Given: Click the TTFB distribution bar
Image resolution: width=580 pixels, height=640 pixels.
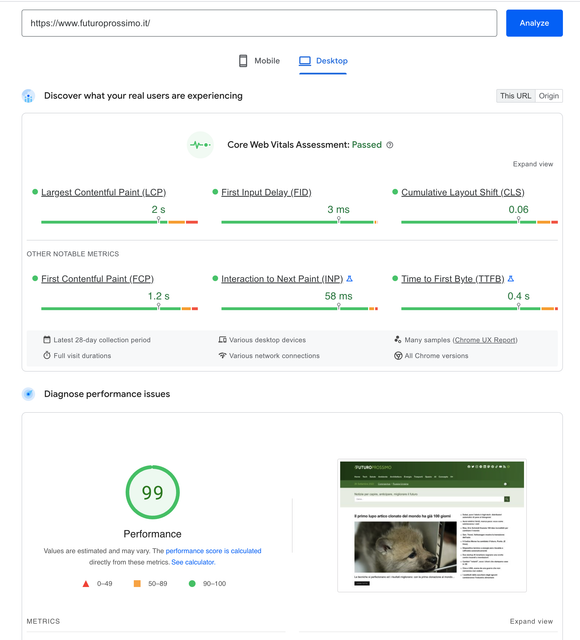Looking at the screenshot, I should (x=479, y=309).
